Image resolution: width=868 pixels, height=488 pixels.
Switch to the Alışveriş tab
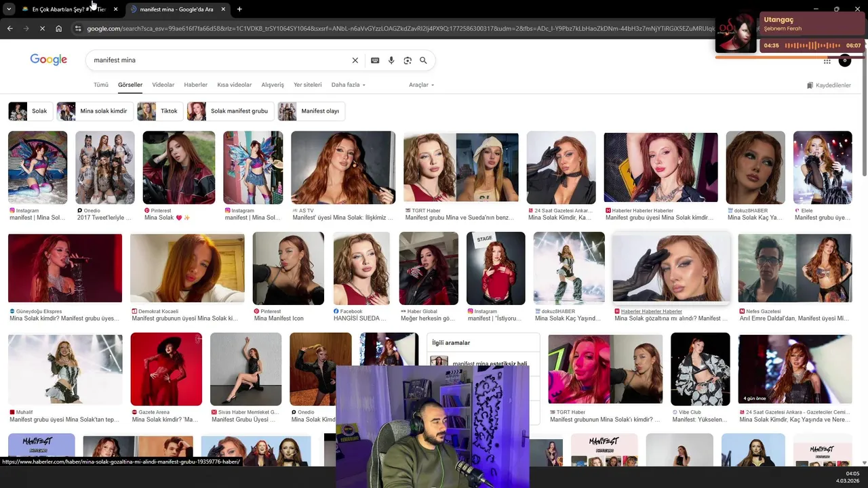pyautogui.click(x=273, y=85)
